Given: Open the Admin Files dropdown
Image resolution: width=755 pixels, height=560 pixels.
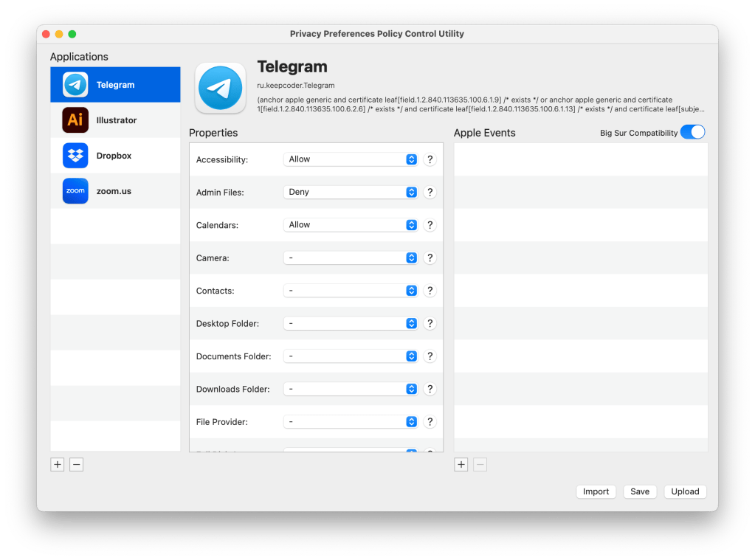Looking at the screenshot, I should pyautogui.click(x=351, y=192).
